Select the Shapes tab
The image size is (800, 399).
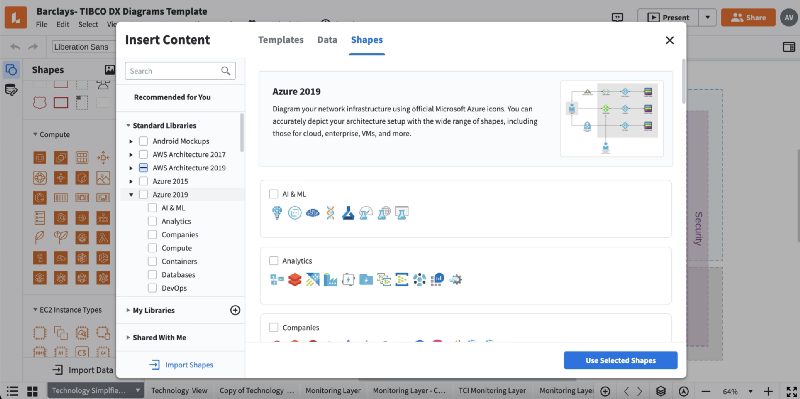tap(367, 40)
